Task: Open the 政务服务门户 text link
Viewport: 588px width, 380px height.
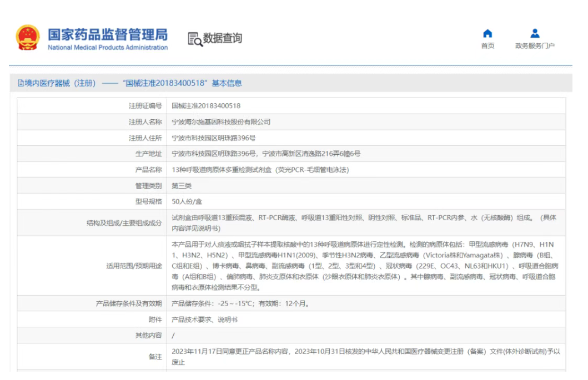Action: click(x=535, y=46)
